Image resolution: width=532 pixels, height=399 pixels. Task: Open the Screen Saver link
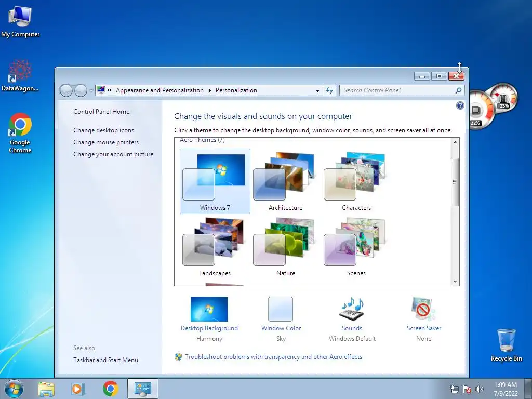424,328
